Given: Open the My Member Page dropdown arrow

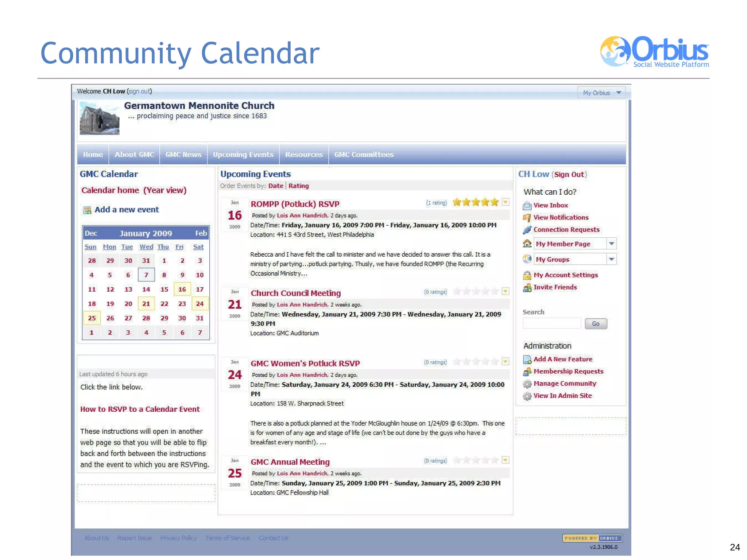Looking at the screenshot, I should coord(612,244).
